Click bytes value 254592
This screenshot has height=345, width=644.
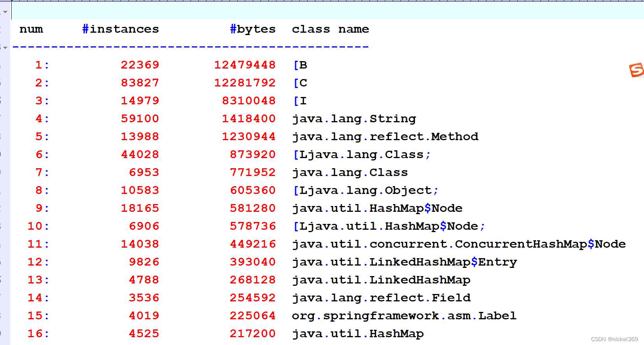click(253, 298)
